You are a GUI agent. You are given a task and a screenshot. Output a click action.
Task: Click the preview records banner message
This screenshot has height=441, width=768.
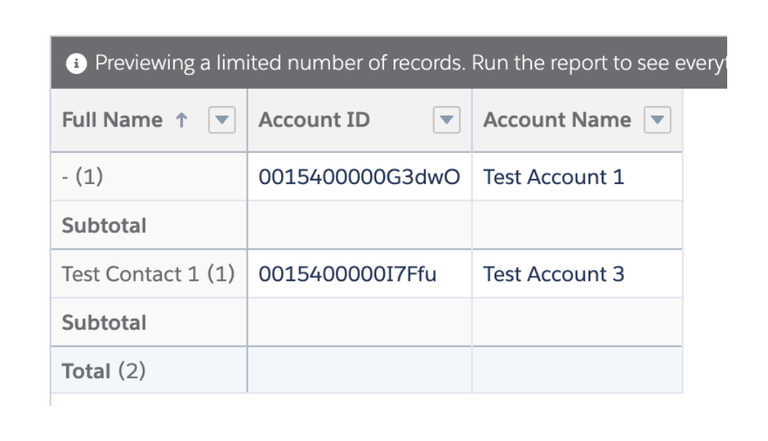[x=410, y=63]
